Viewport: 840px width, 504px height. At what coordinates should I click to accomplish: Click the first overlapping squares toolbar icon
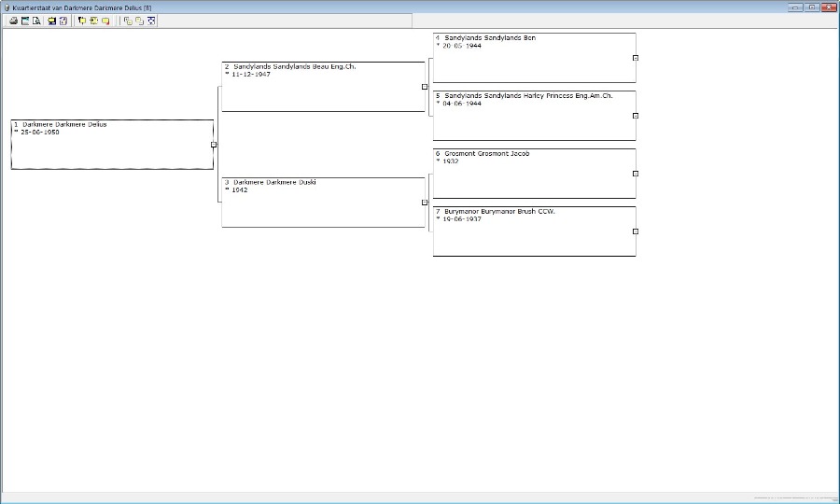[x=127, y=21]
